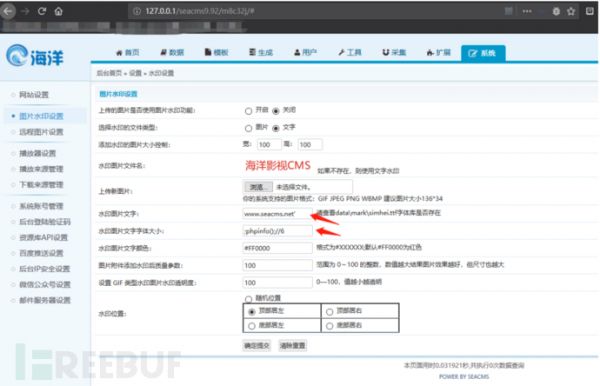Switch to the 工具 tools tab
Viewport: 600px width, 386px height.
click(x=350, y=52)
